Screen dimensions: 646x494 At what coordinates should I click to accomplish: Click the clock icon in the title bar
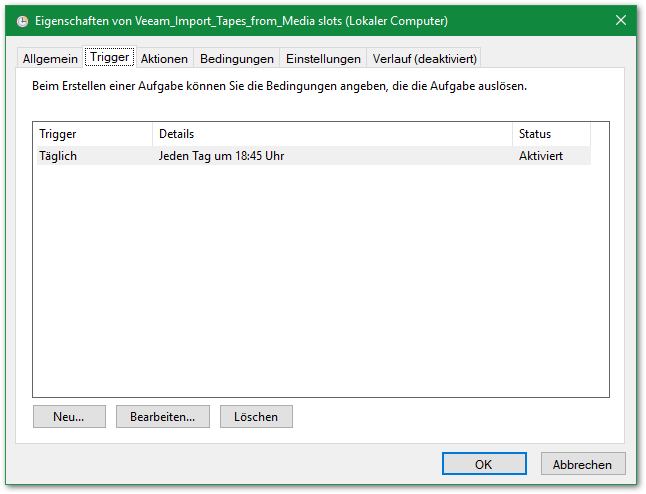(22, 21)
